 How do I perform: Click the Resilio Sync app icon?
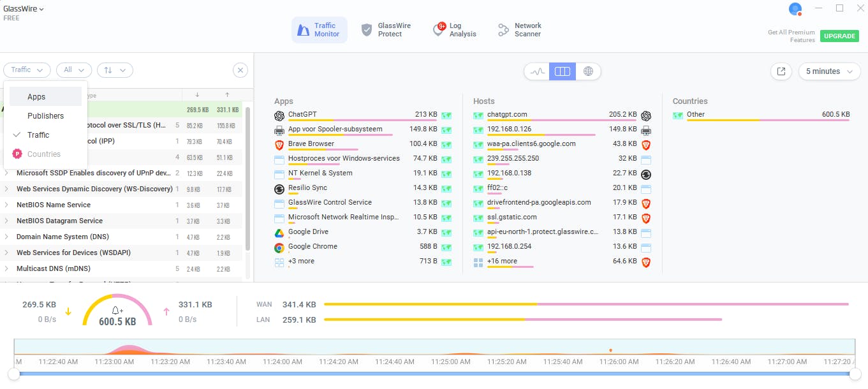point(279,189)
